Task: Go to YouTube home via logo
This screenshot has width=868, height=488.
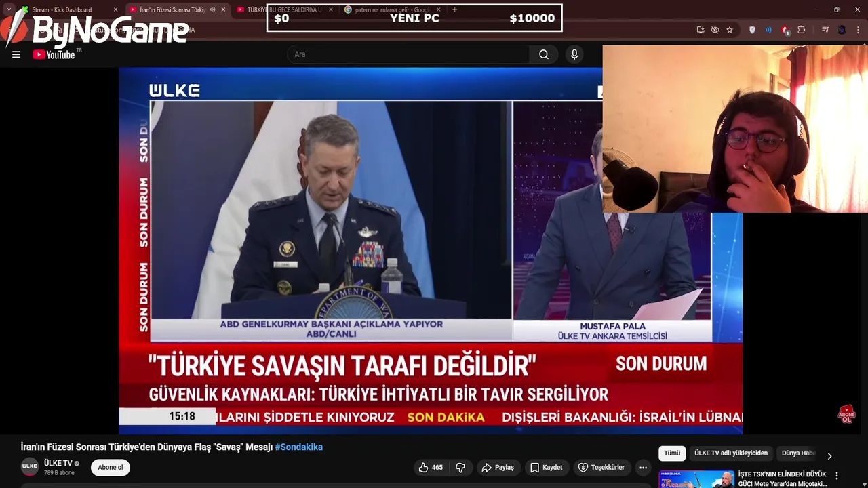Action: pyautogui.click(x=54, y=54)
